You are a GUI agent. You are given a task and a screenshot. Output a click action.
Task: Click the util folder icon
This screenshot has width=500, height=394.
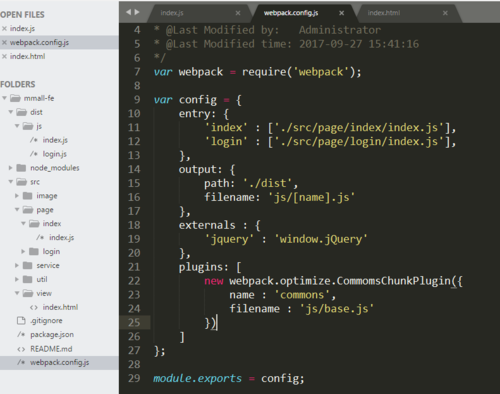(28, 280)
